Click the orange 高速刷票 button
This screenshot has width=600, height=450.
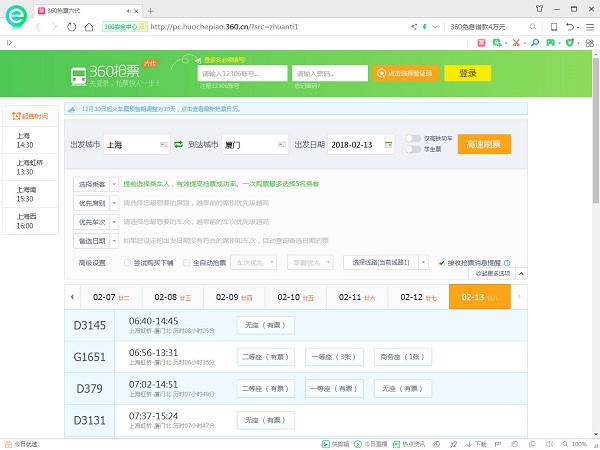click(x=484, y=144)
